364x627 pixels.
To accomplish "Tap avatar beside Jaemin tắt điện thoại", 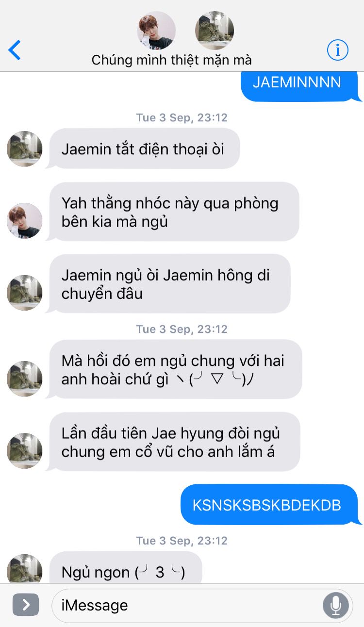I will [24, 148].
